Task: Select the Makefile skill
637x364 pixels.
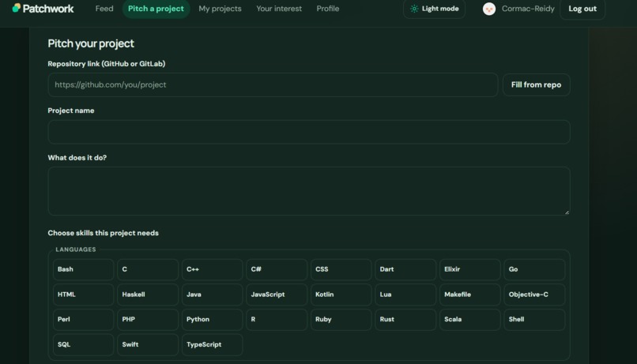Action: click(x=470, y=295)
